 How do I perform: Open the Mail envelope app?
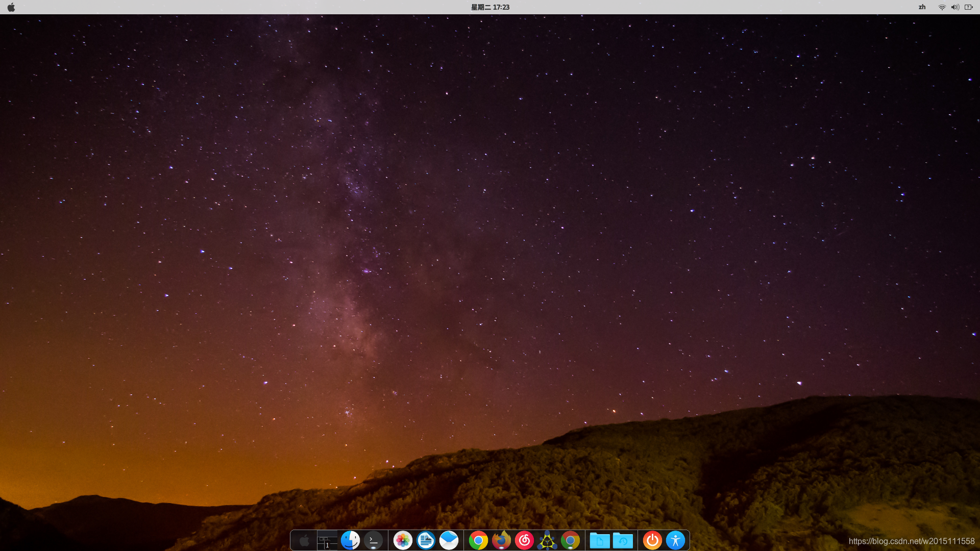[x=449, y=540]
